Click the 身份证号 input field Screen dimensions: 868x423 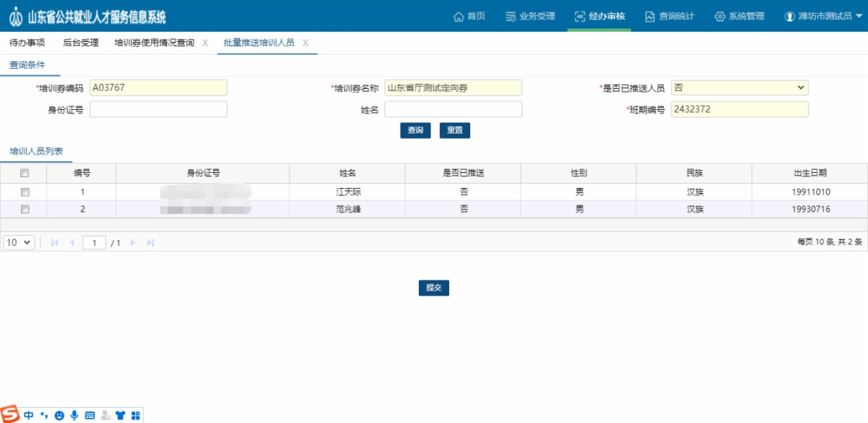pos(158,109)
